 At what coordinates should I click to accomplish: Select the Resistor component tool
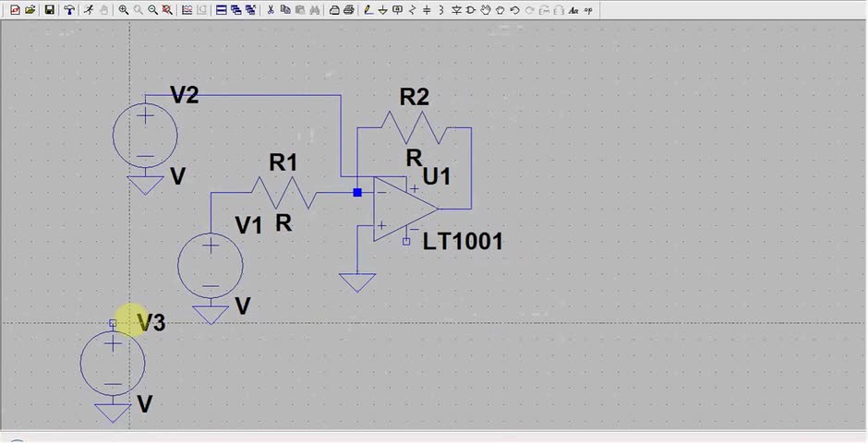412,10
